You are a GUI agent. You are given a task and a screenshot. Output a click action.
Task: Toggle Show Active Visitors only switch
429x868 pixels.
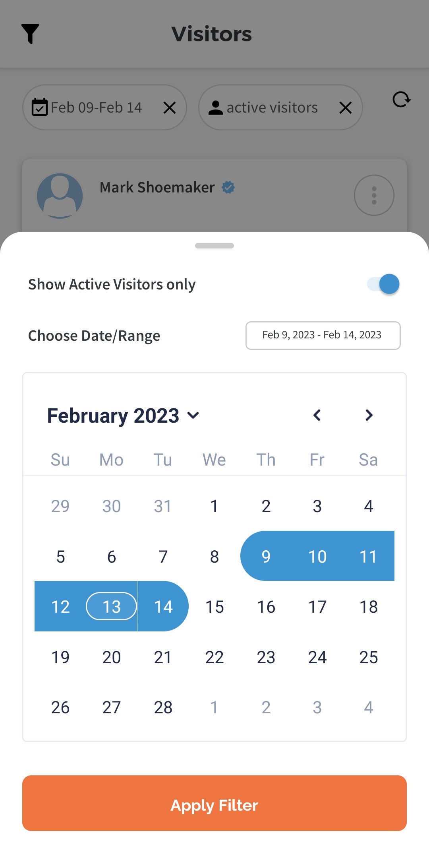pos(384,284)
